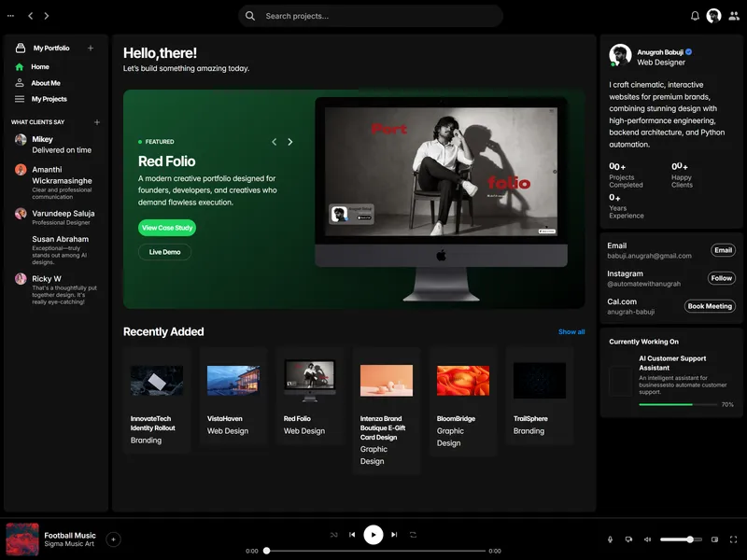Open the three-dots menu in top bar
Image resolution: width=747 pixels, height=560 pixels.
pos(10,16)
